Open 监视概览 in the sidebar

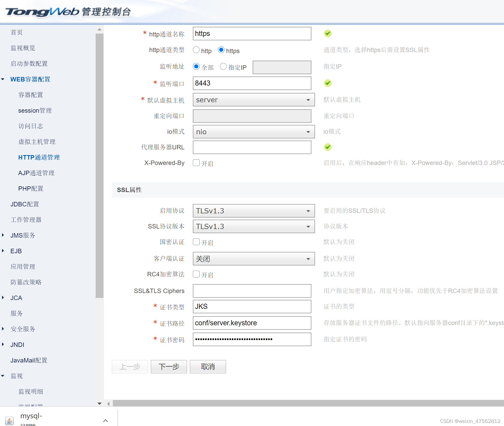(23, 48)
